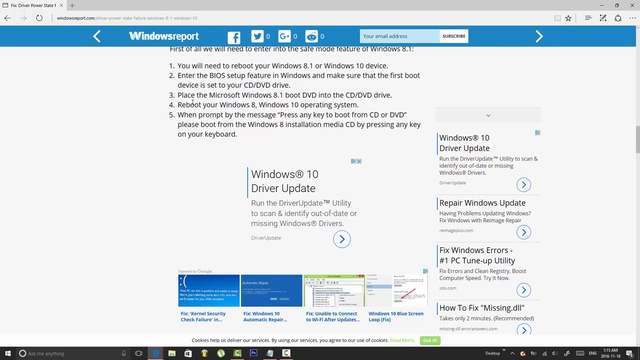Open the Store icon on the taskbar
The image size is (640, 360).
tap(188, 353)
